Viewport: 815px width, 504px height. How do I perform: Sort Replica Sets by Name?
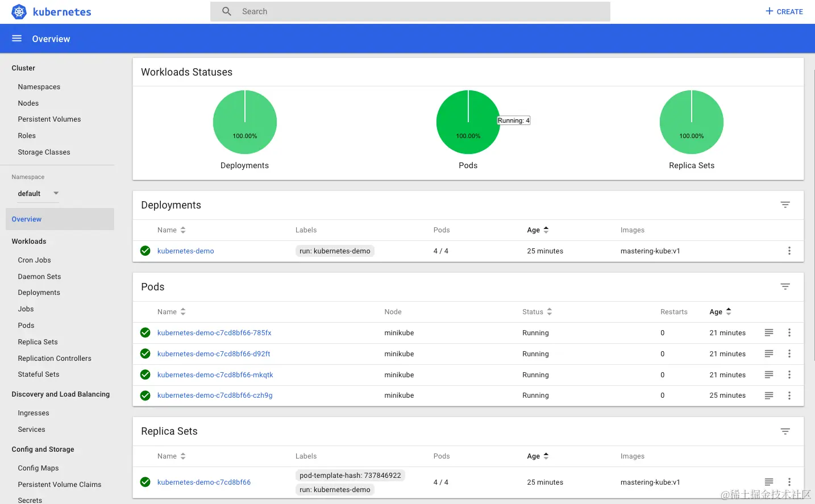click(x=172, y=456)
